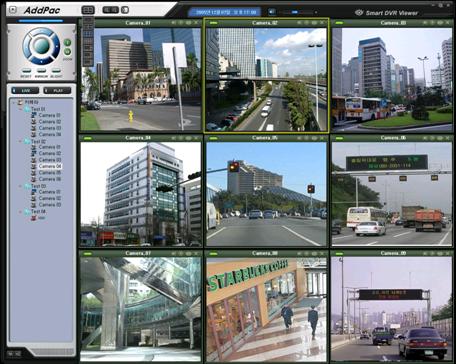Switch to the Live mode tab
The image size is (457, 364).
25,90
